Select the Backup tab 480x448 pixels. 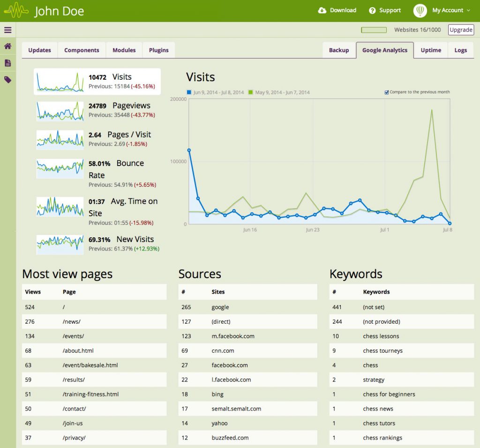[x=339, y=50]
